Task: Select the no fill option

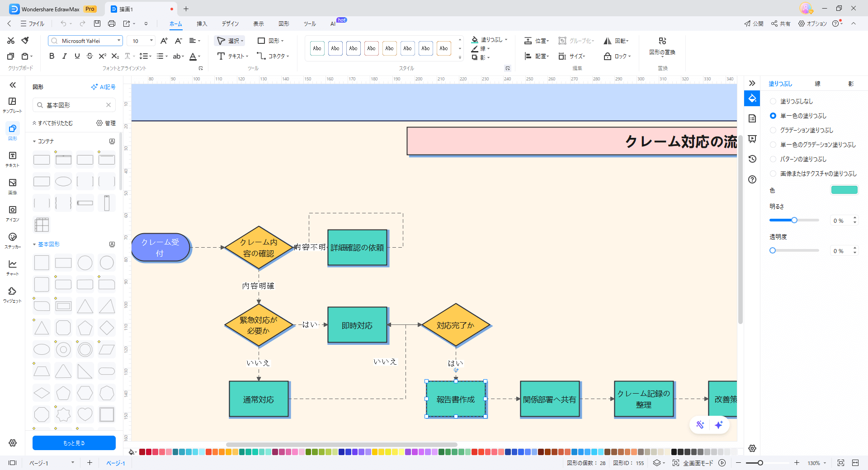Action: tap(773, 101)
